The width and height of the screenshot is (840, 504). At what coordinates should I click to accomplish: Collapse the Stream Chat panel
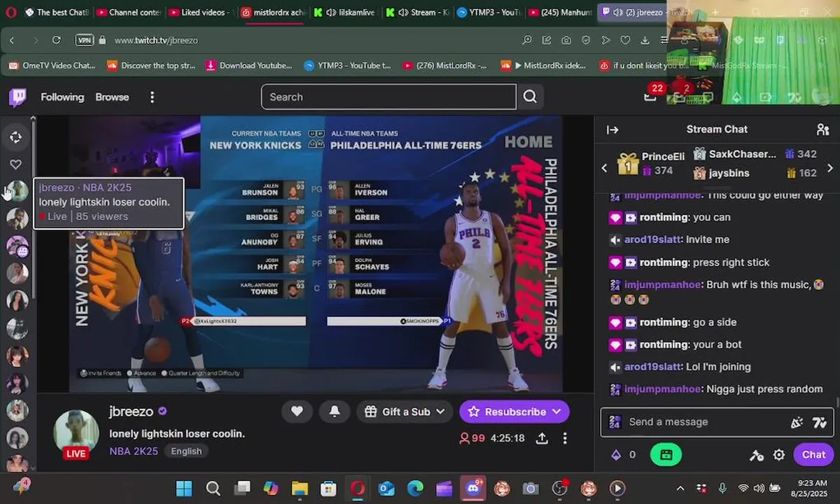coord(612,129)
